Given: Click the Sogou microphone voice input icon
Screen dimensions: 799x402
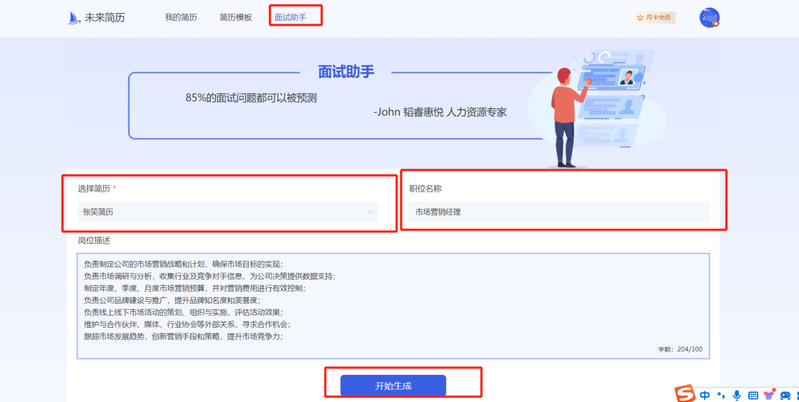Looking at the screenshot, I should pos(737,396).
